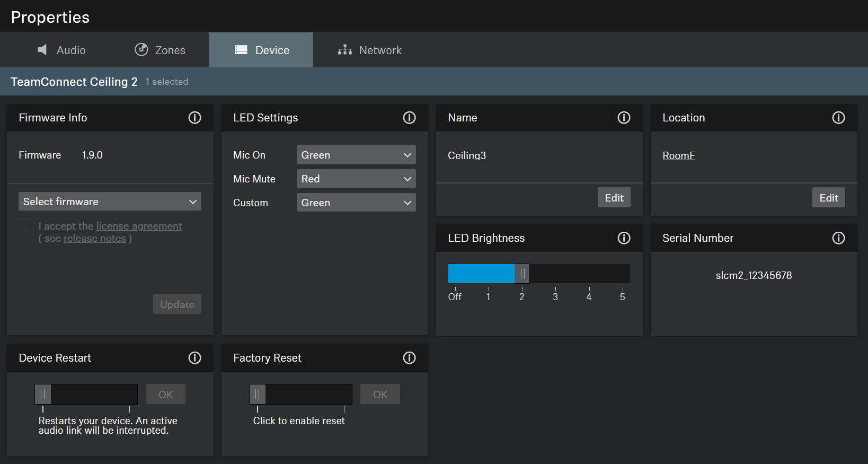Show Factory Reset info icon
The image size is (868, 464).
[x=409, y=358]
